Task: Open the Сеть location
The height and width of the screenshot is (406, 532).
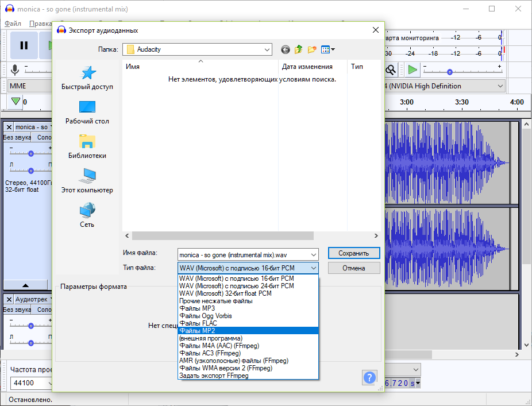Action: point(87,215)
